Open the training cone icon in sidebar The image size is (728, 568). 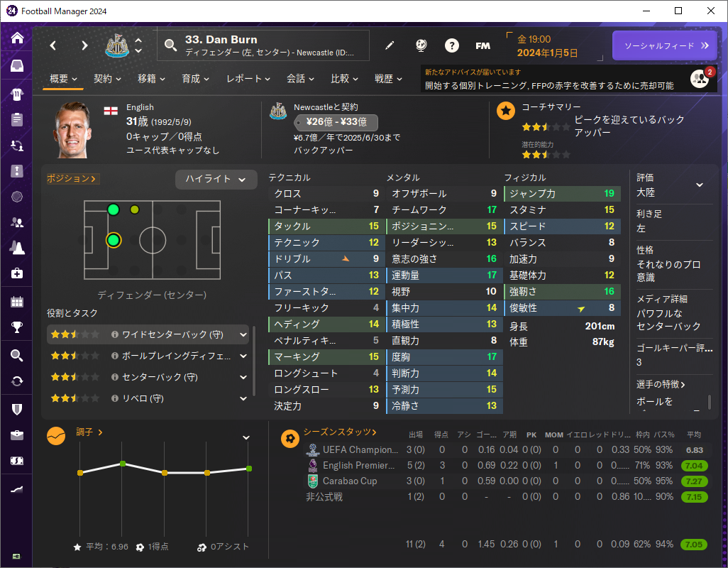(17, 248)
